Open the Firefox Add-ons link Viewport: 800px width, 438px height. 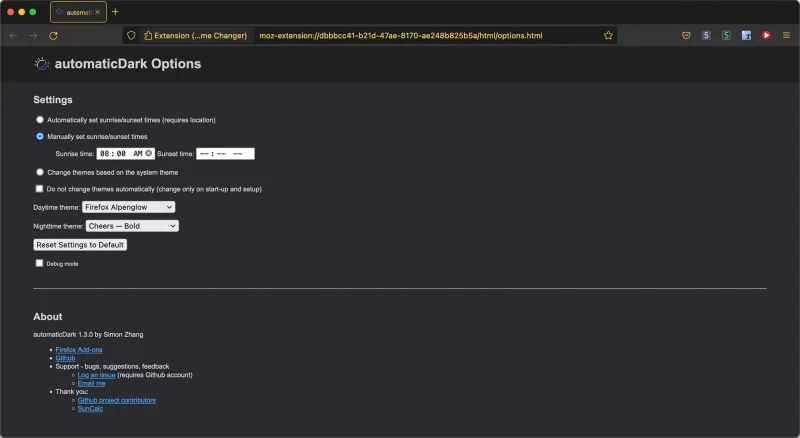(79, 350)
